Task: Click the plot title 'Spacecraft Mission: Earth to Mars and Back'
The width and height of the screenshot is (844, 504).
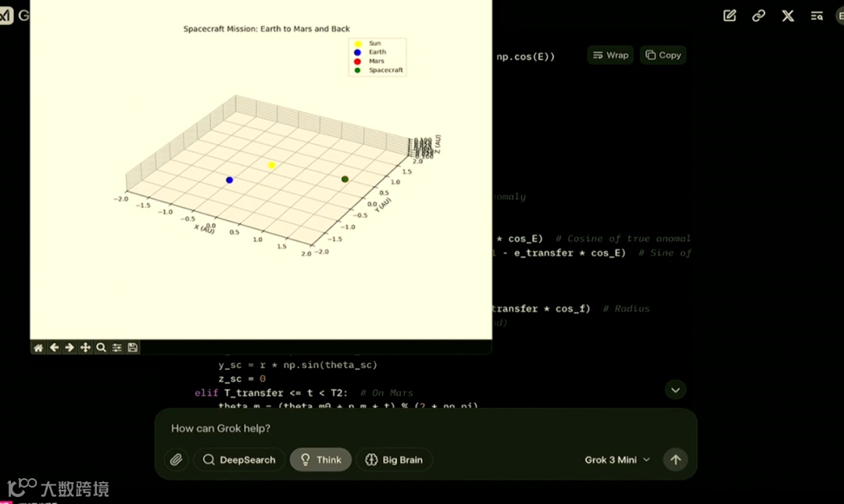Action: coord(266,29)
